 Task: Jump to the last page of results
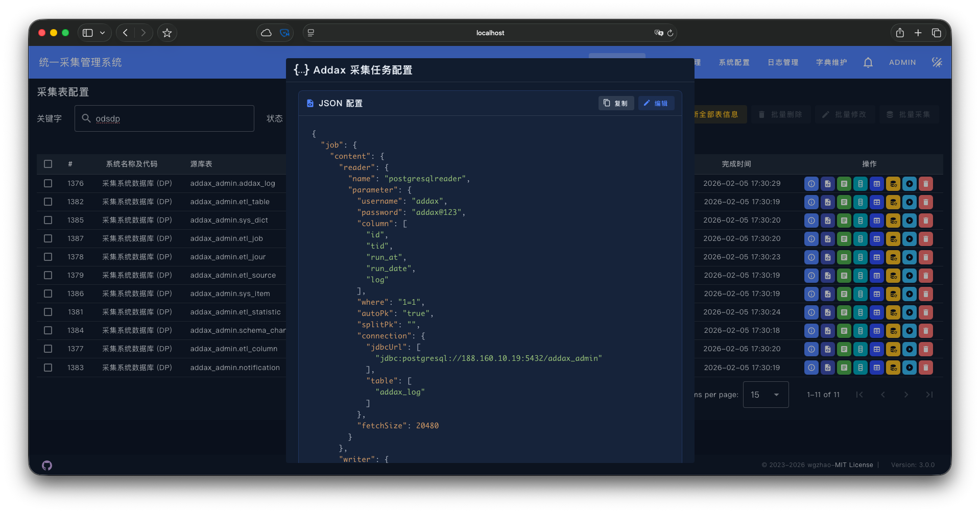[929, 395]
